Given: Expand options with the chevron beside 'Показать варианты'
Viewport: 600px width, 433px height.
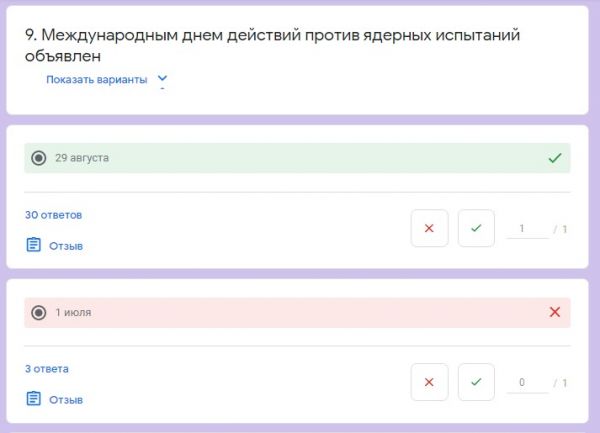Looking at the screenshot, I should [163, 79].
